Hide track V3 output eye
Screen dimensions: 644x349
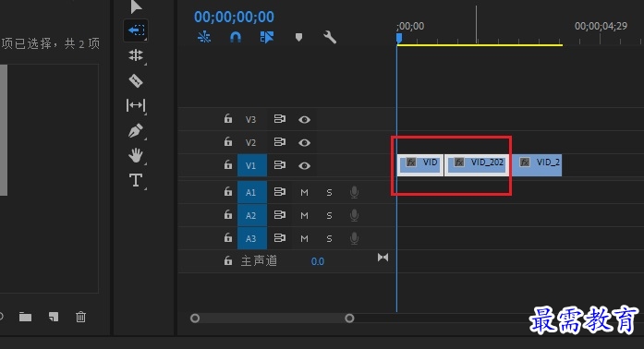point(304,119)
